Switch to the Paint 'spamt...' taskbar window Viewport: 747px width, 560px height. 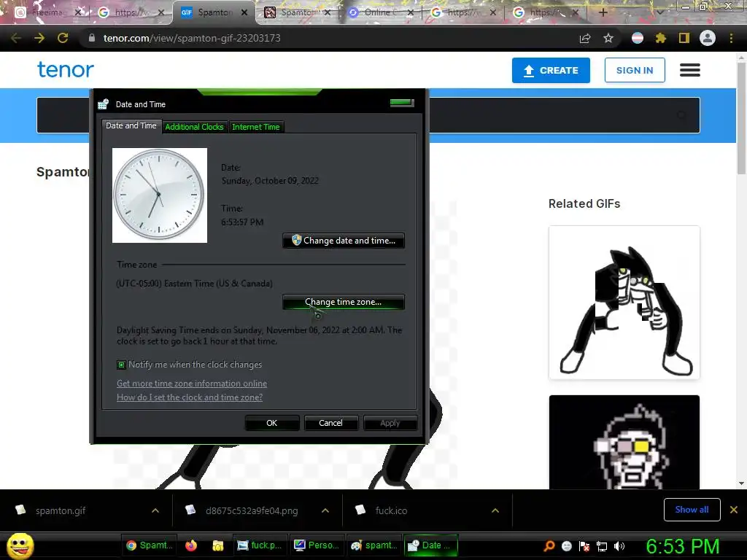pos(374,545)
